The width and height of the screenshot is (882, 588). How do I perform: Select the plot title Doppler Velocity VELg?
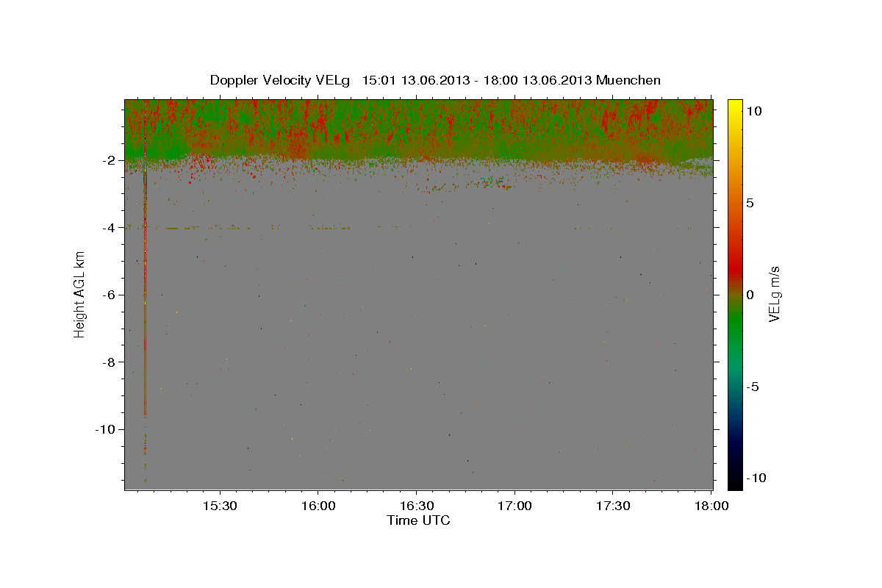[x=279, y=80]
